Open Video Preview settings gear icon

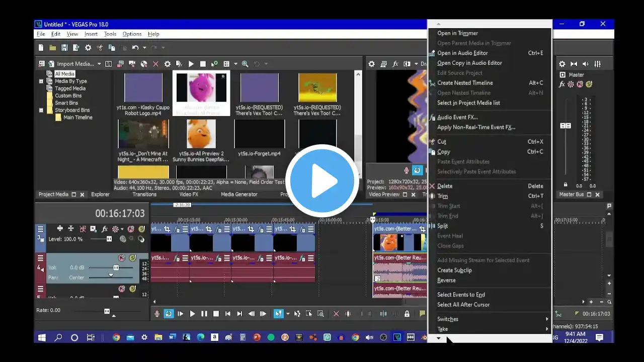tap(371, 64)
